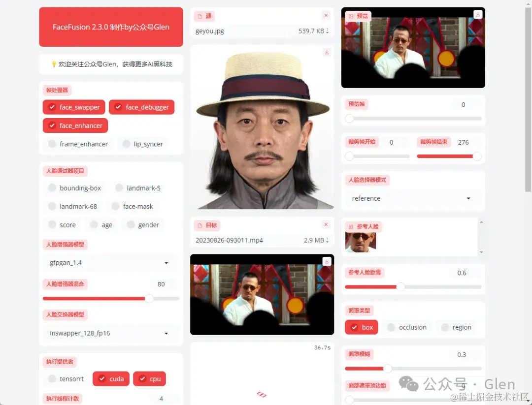
Task: Edit the face enhancer blend value 80
Action: coord(164,284)
